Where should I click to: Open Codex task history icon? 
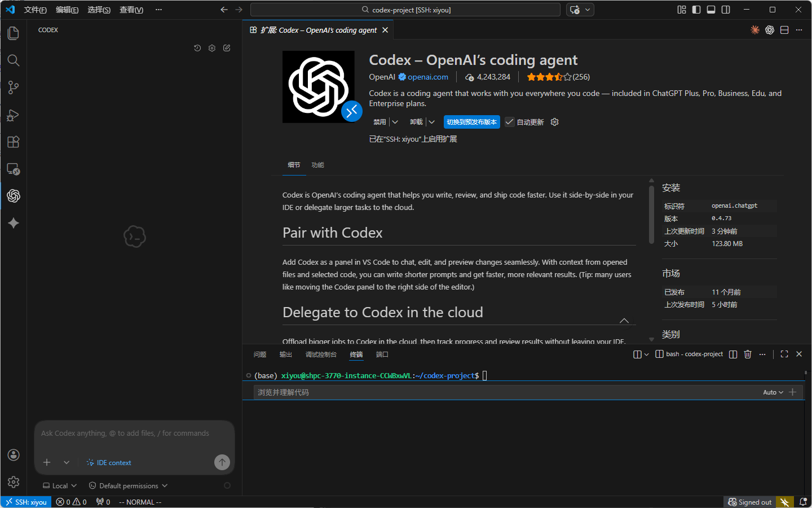(197, 48)
